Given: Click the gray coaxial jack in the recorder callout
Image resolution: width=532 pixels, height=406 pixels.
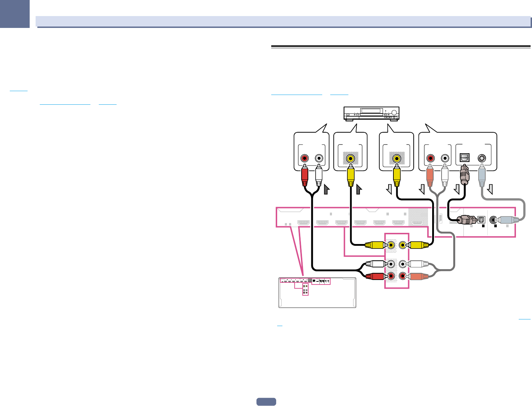Looking at the screenshot, I should (x=482, y=158).
